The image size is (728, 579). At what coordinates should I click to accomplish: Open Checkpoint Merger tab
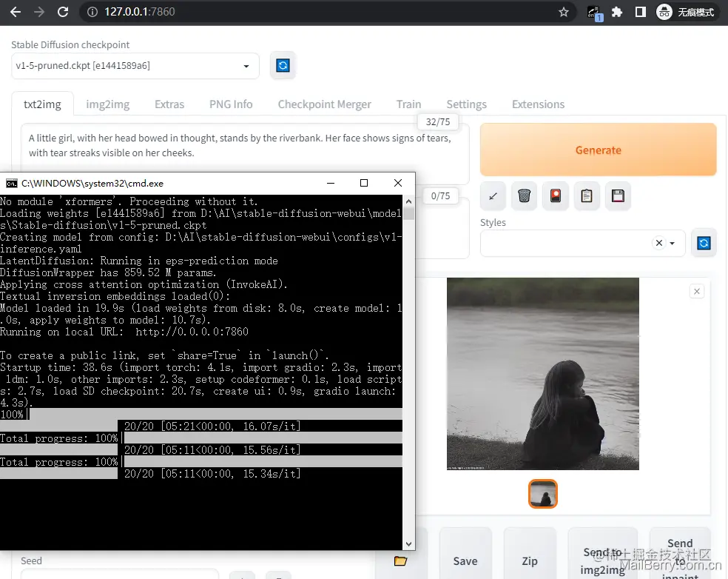325,104
